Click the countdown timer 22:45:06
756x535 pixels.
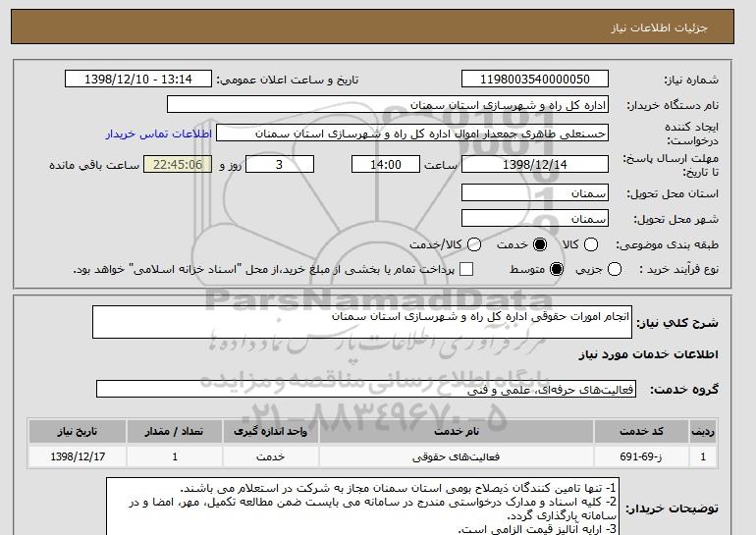[x=178, y=164]
